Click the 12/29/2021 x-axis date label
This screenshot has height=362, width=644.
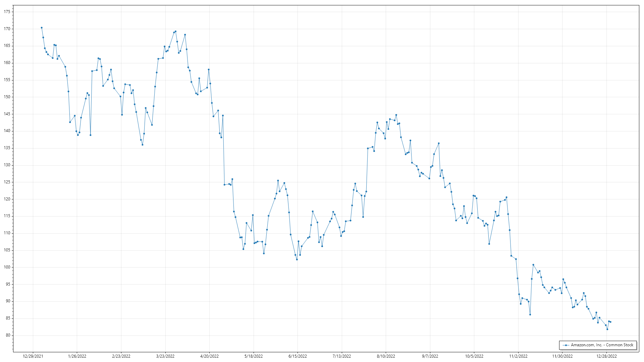pyautogui.click(x=33, y=356)
